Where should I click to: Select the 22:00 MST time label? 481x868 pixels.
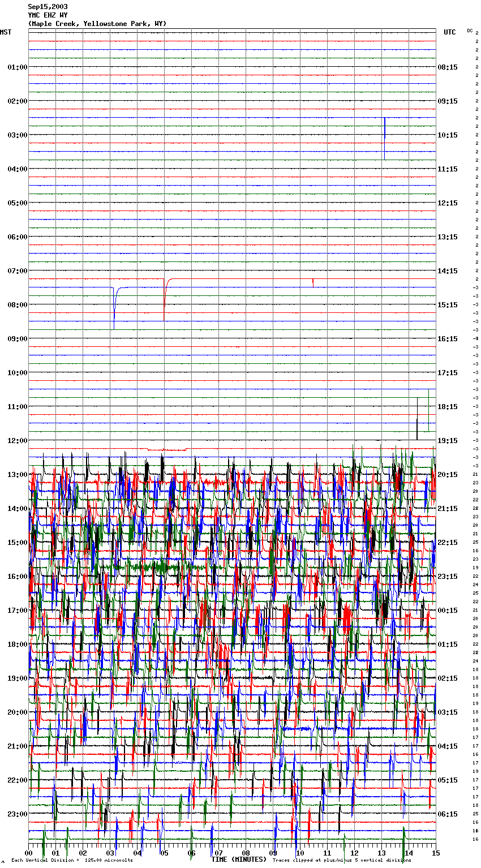coord(18,780)
